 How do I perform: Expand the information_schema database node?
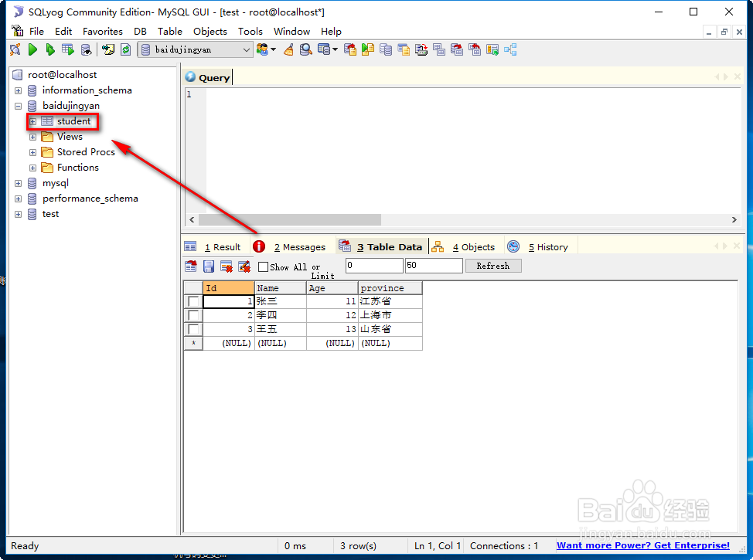19,90
